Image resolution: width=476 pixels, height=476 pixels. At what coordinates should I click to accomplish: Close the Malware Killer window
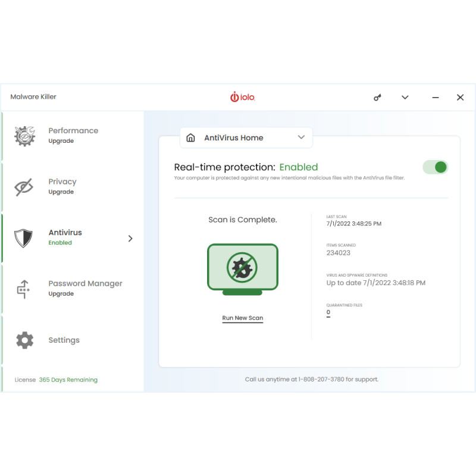[460, 98]
